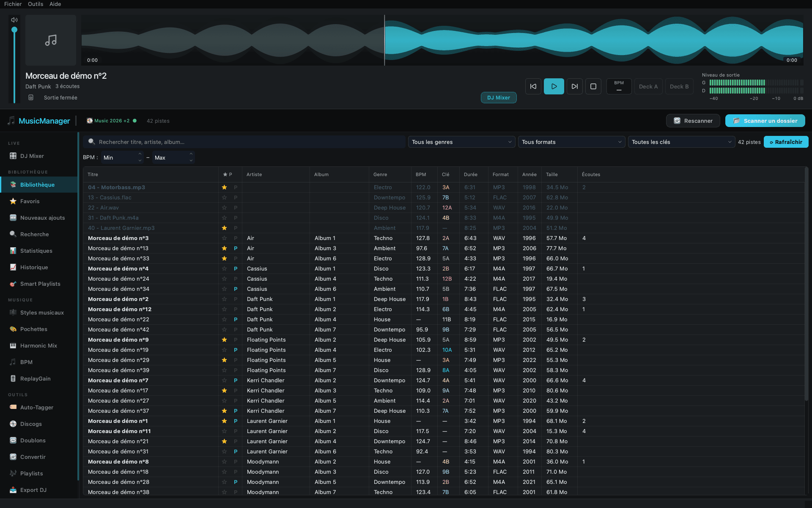This screenshot has width=812, height=508.
Task: Toggle favorite star for Morceau de démo n°2
Action: (x=225, y=299)
